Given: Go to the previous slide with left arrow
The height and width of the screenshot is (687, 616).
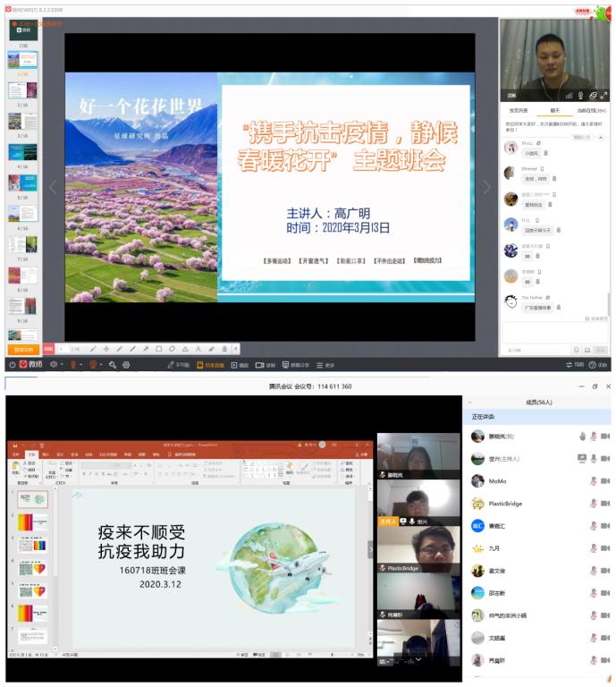Looking at the screenshot, I should coord(52,187).
